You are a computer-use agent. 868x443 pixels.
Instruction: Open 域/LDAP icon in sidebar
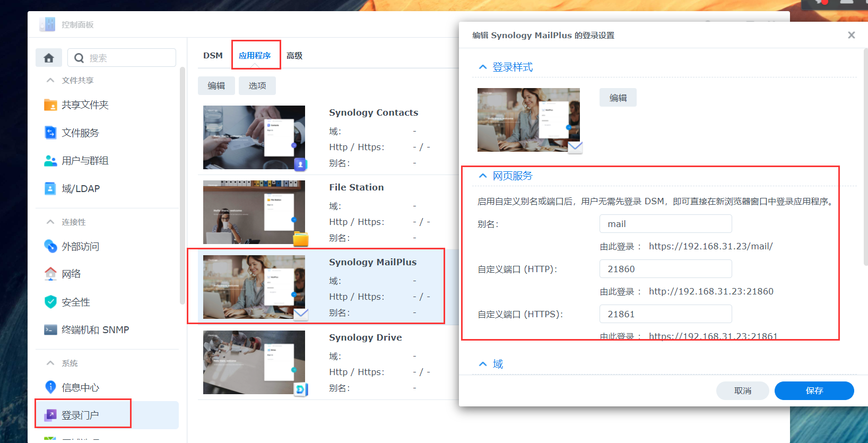(50, 188)
